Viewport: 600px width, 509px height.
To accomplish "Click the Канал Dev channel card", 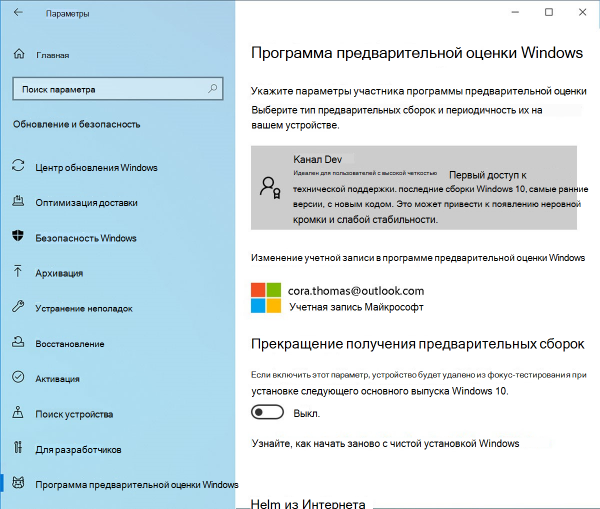I will 414,188.
